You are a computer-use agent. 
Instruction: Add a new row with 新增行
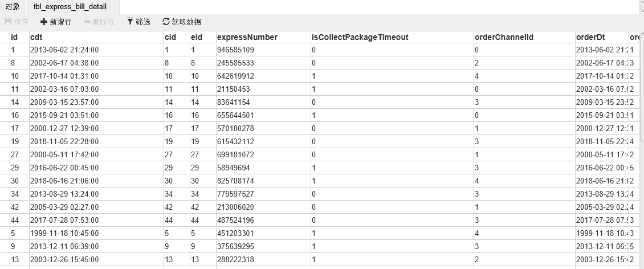point(56,22)
